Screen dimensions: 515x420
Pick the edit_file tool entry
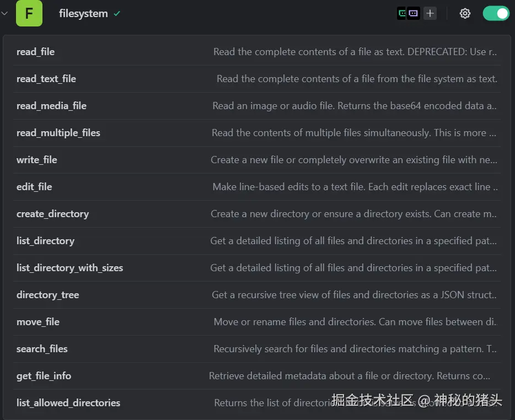coord(34,187)
